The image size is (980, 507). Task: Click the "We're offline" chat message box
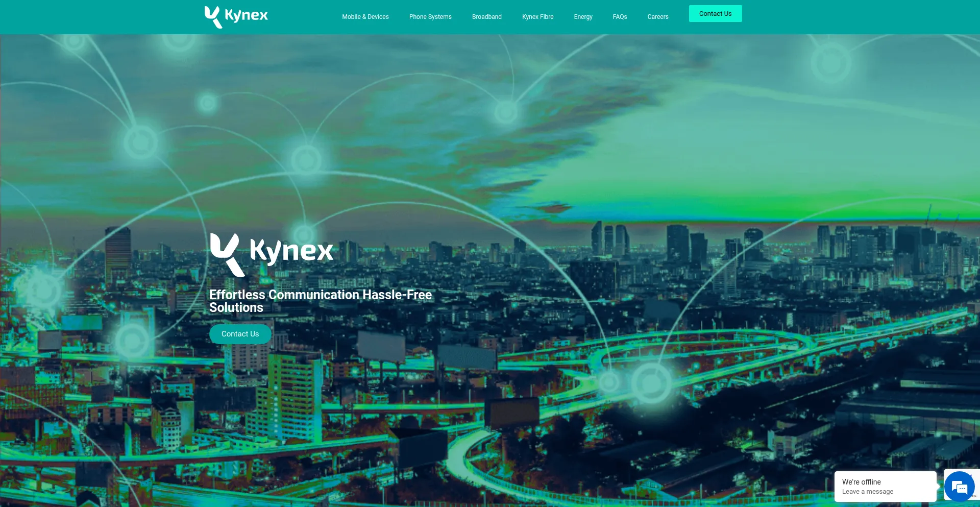point(886,486)
